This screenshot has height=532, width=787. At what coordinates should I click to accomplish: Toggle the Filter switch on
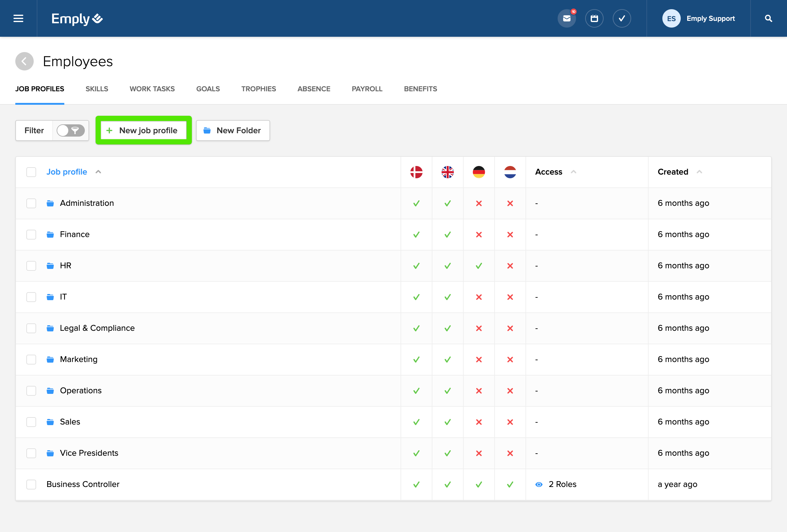[70, 130]
